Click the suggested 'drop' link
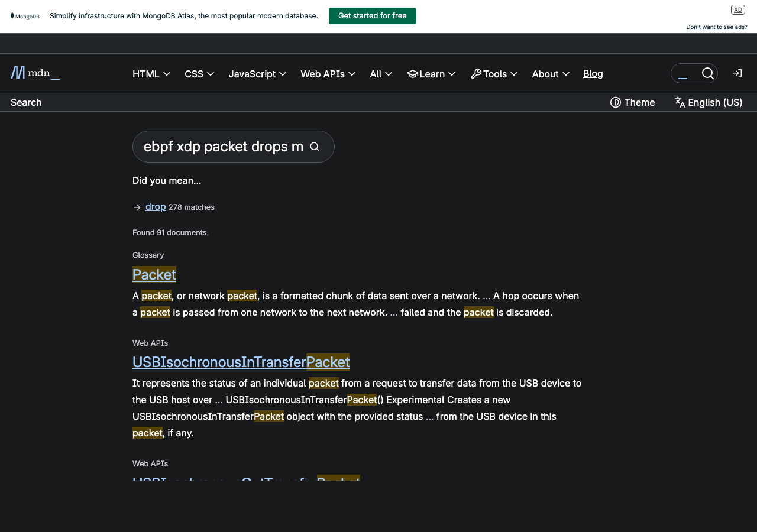The width and height of the screenshot is (757, 532). 156,206
